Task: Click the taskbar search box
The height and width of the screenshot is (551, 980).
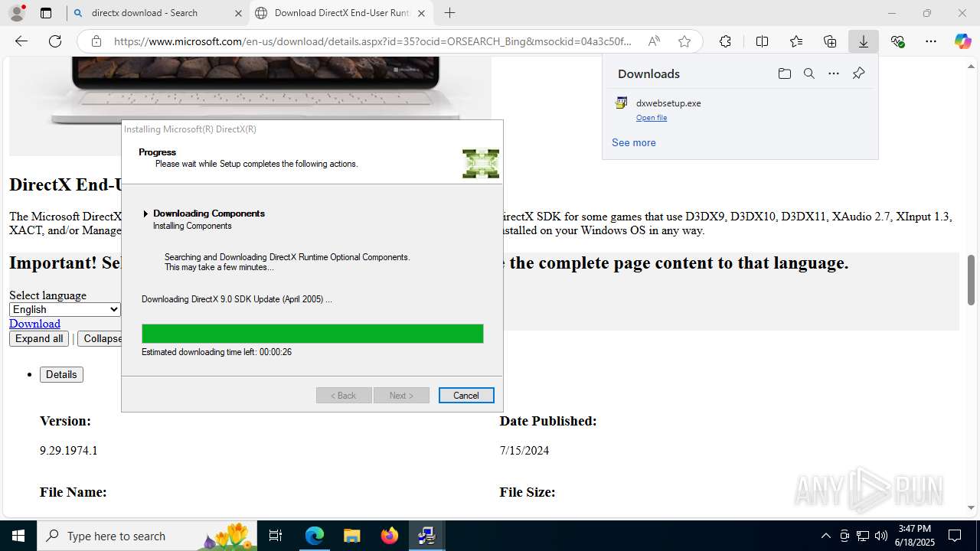Action: click(148, 536)
